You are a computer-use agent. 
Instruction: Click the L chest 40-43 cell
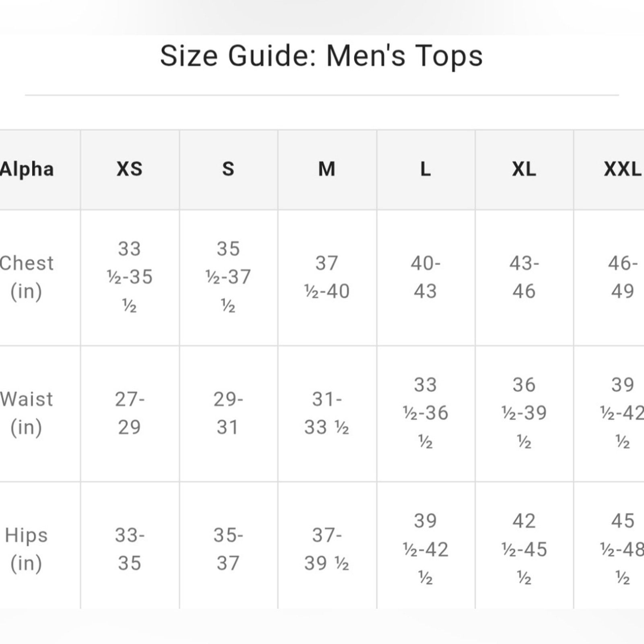click(x=425, y=277)
